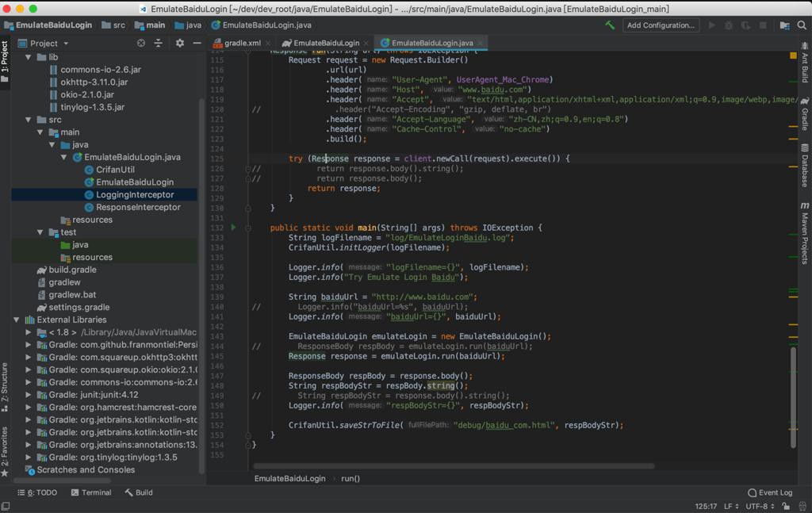The height and width of the screenshot is (513, 812).
Task: Collapse the External Libraries node
Action: [x=17, y=320]
